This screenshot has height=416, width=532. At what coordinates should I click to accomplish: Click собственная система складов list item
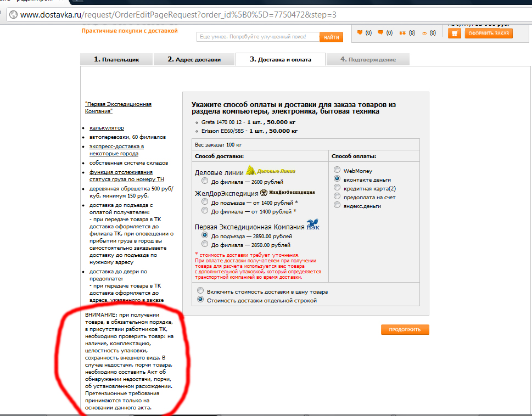point(128,163)
